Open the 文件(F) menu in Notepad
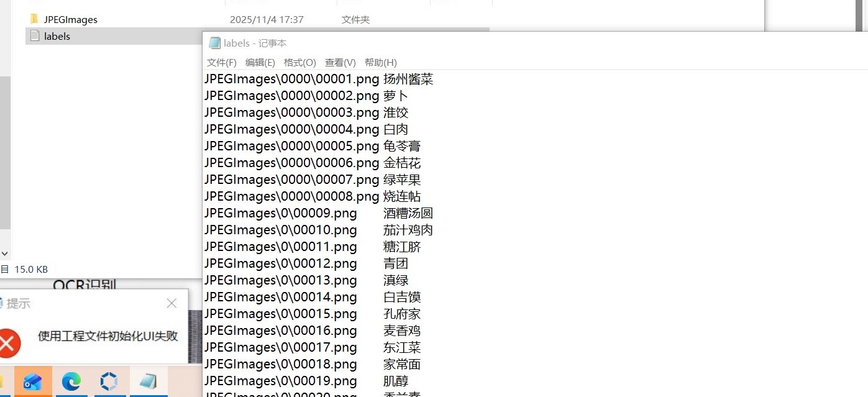The image size is (868, 397). 221,63
